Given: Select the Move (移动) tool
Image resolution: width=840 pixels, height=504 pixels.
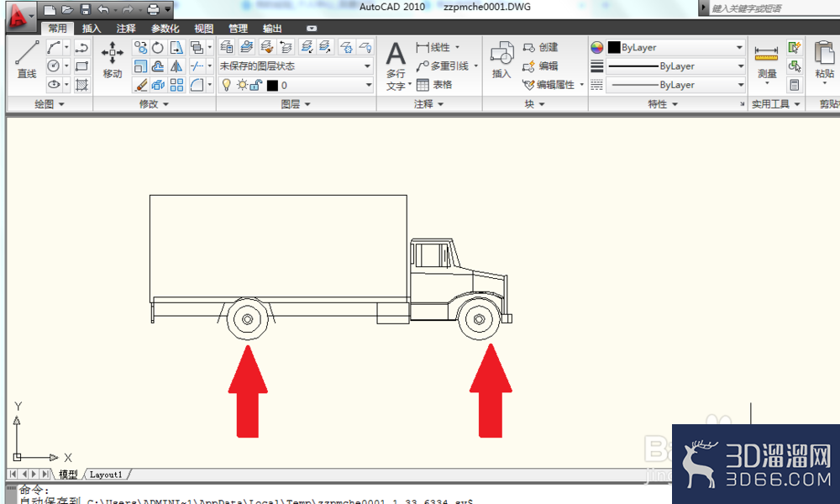Looking at the screenshot, I should point(113,59).
